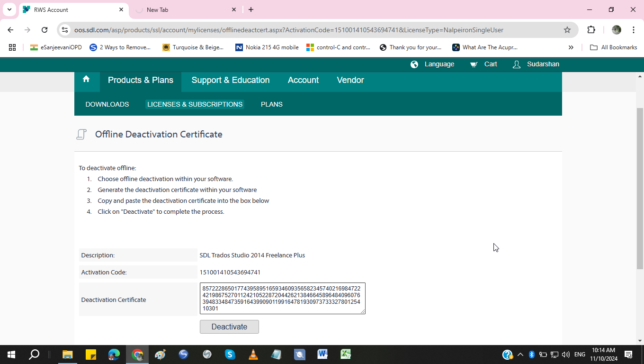Close the New Tab tab
The image size is (644, 364).
tap(234, 9)
